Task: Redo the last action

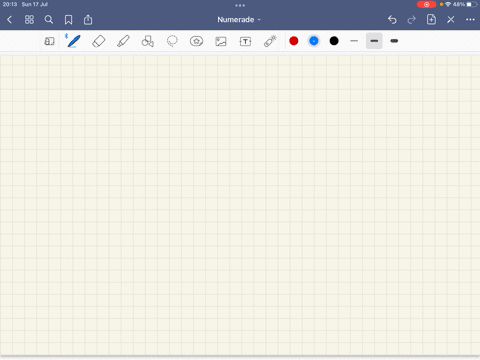Action: pyautogui.click(x=412, y=20)
